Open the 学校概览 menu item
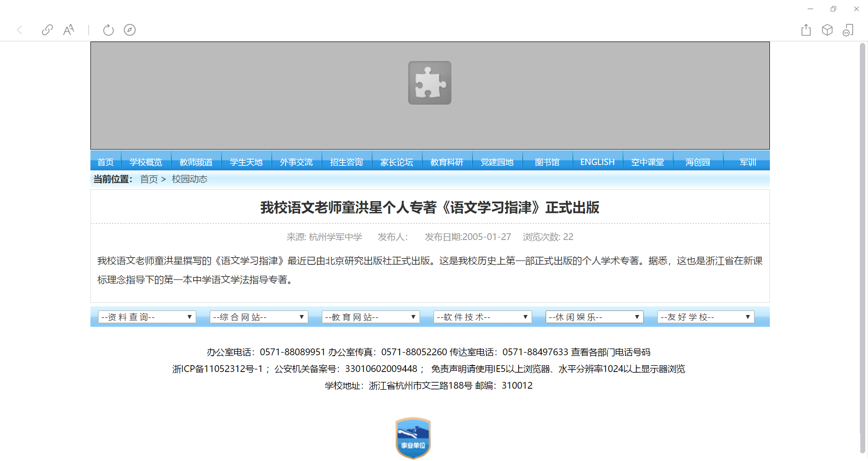Viewport: 868px width, 461px height. click(x=146, y=162)
